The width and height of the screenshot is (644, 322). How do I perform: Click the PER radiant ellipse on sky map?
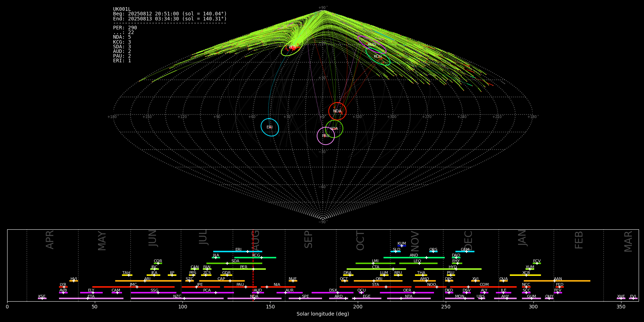pos(292,48)
